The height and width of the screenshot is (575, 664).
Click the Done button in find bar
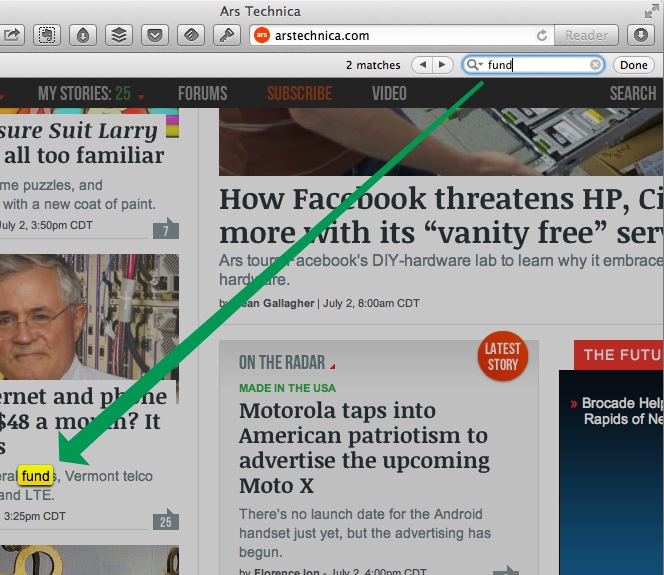(634, 65)
